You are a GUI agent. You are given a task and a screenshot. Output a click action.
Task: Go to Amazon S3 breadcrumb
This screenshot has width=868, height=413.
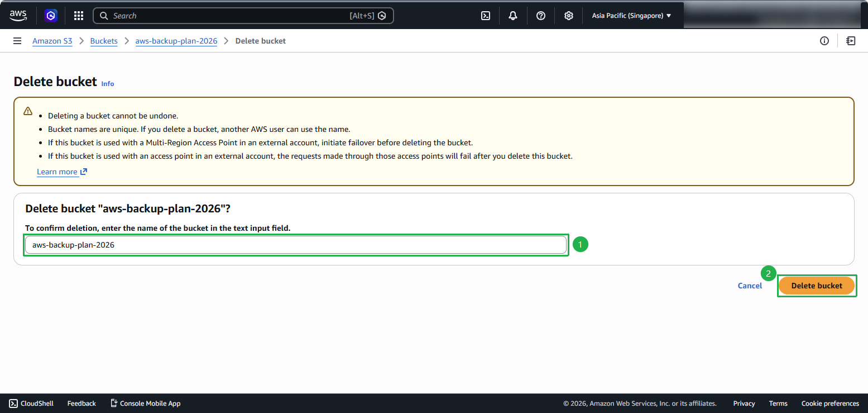pyautogui.click(x=52, y=41)
